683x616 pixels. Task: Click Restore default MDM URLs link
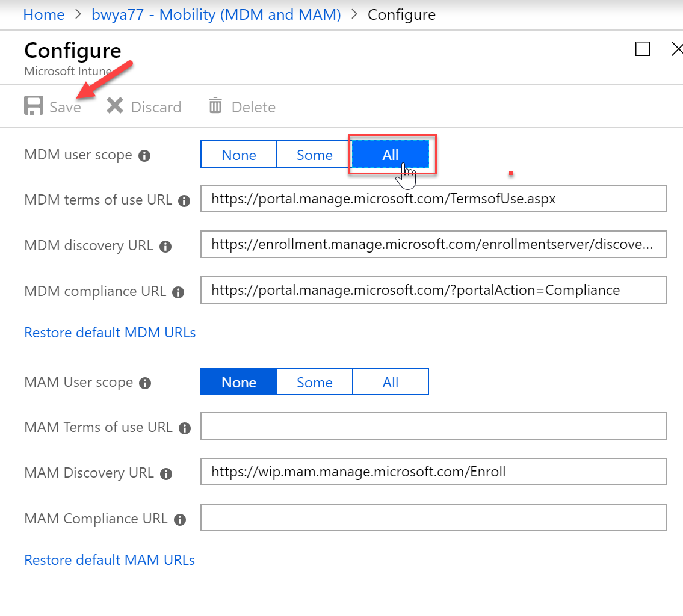click(110, 333)
